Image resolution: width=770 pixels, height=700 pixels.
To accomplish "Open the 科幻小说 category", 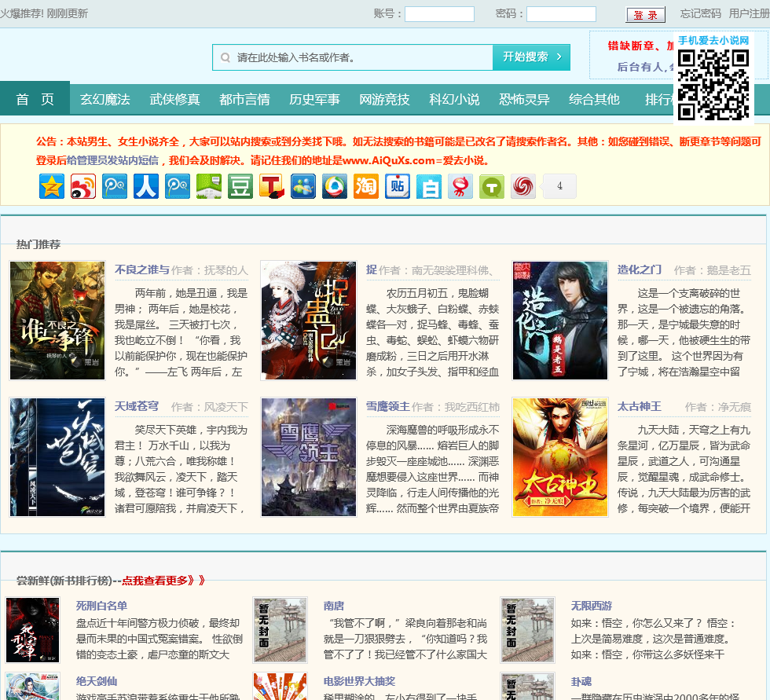I will coord(454,99).
